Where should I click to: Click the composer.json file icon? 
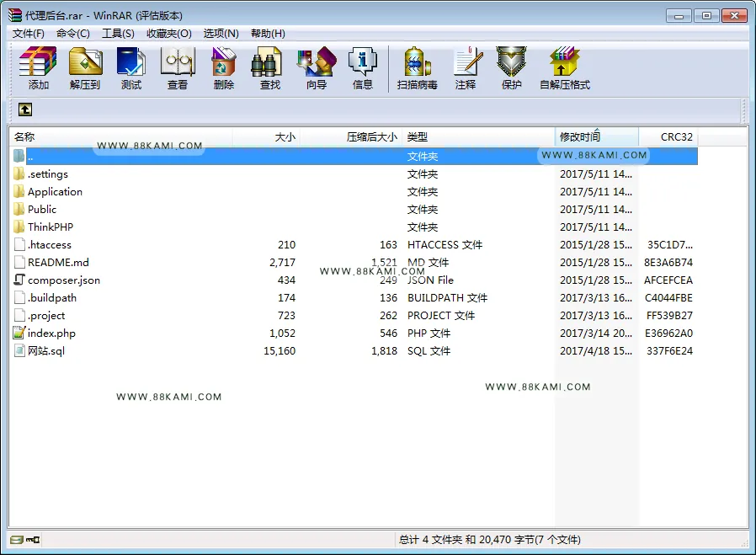[x=19, y=280]
